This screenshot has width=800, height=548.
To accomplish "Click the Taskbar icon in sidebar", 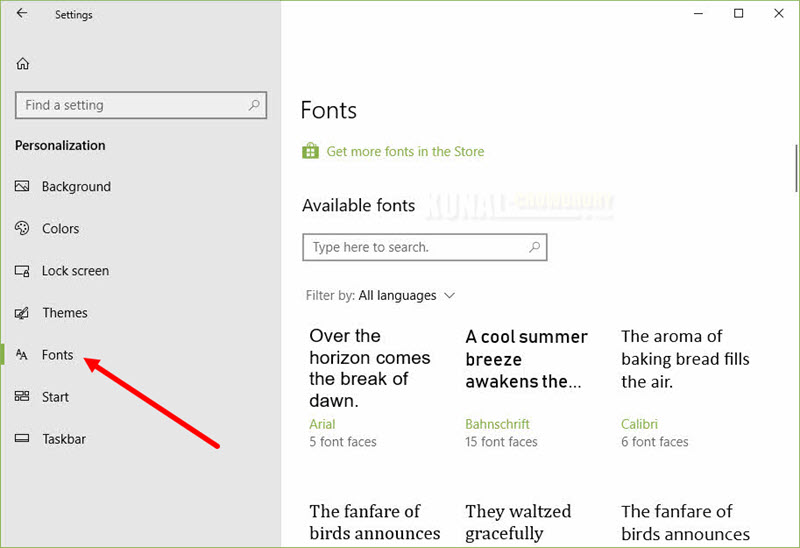I will (22, 438).
